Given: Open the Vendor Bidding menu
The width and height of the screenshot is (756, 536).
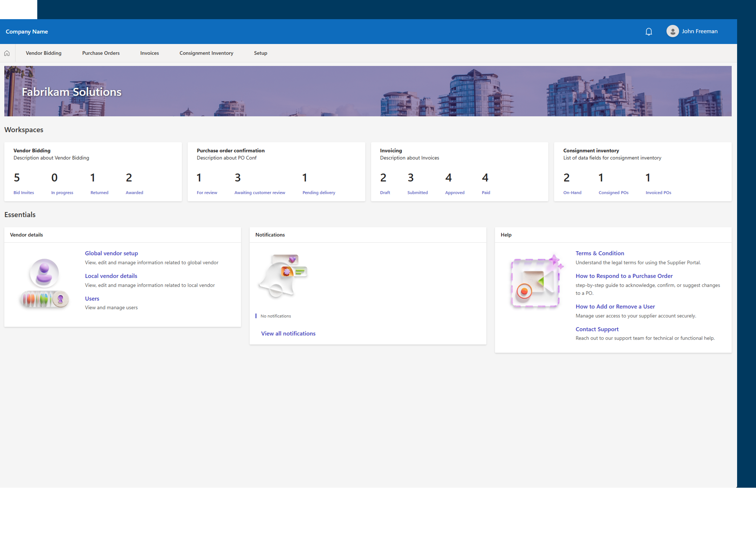Looking at the screenshot, I should tap(43, 53).
